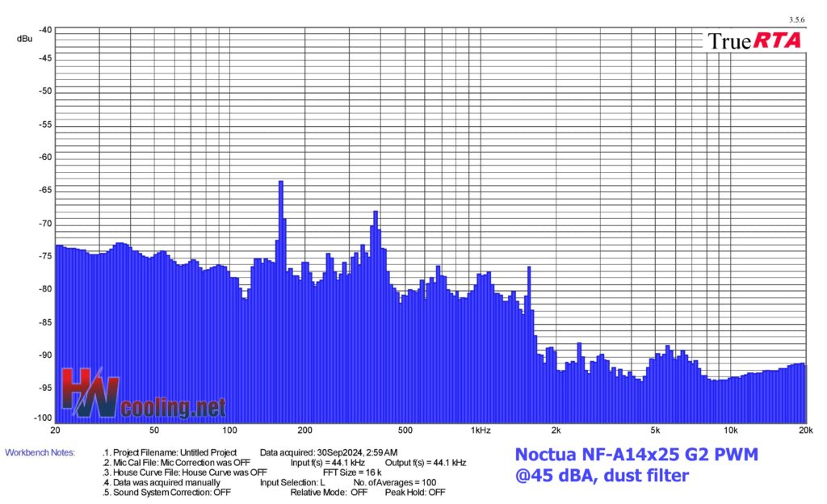Click the 3.5.6 version number
Image resolution: width=827 pixels, height=504 pixels.
tap(796, 19)
